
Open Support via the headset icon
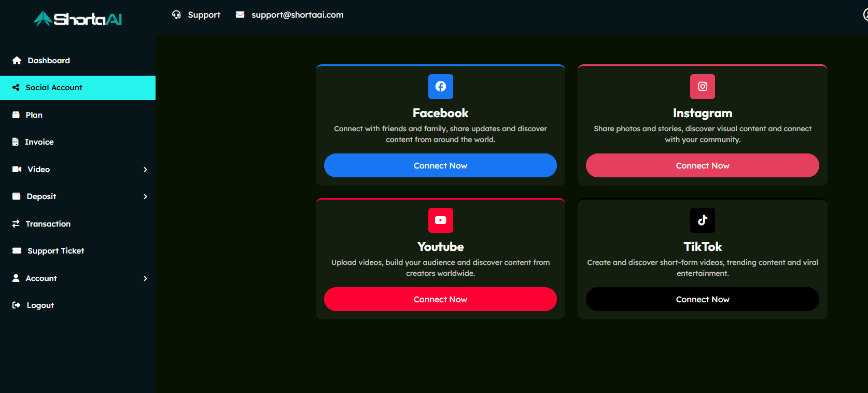click(x=176, y=15)
